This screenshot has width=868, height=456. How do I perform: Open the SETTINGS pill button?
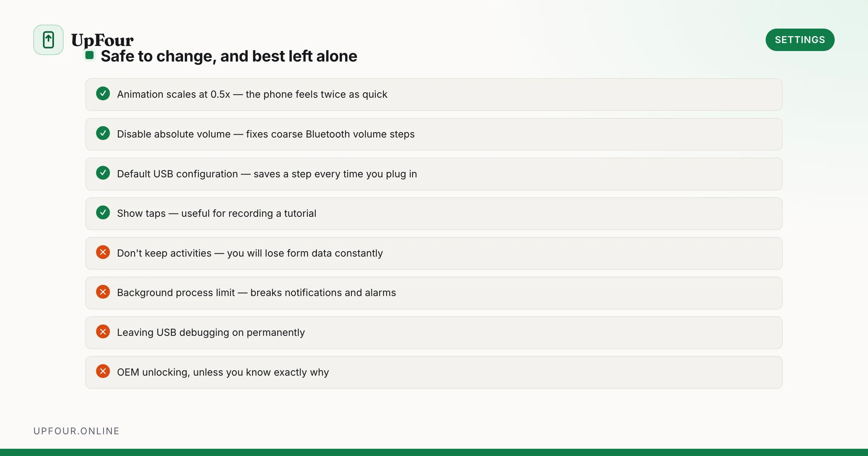click(x=800, y=40)
